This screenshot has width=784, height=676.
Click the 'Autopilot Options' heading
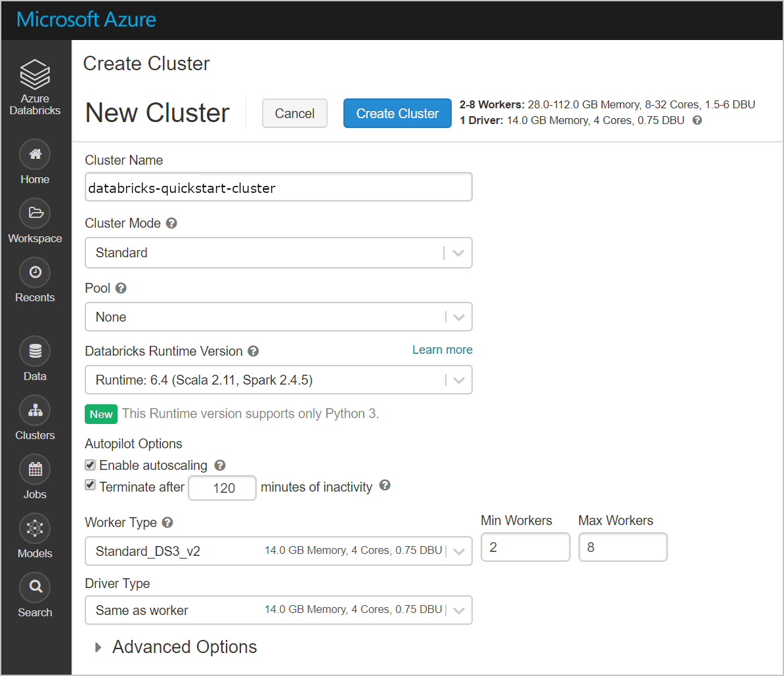point(133,444)
